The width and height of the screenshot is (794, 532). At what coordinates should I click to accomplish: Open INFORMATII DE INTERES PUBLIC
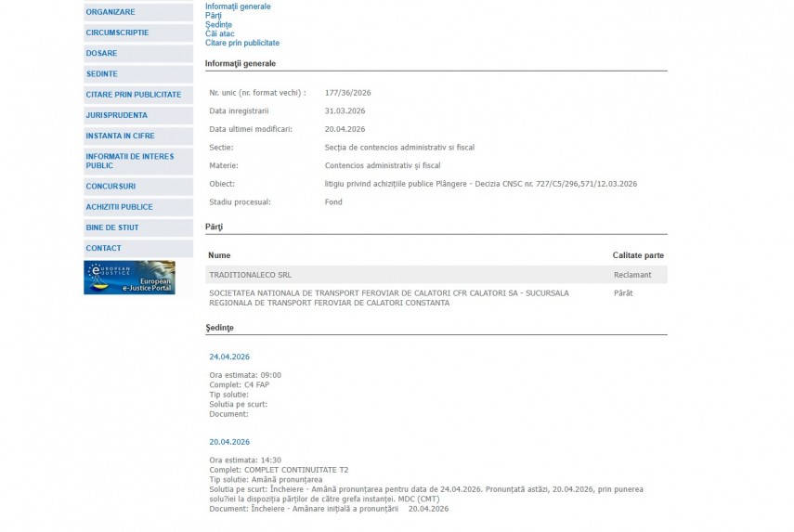pos(130,161)
